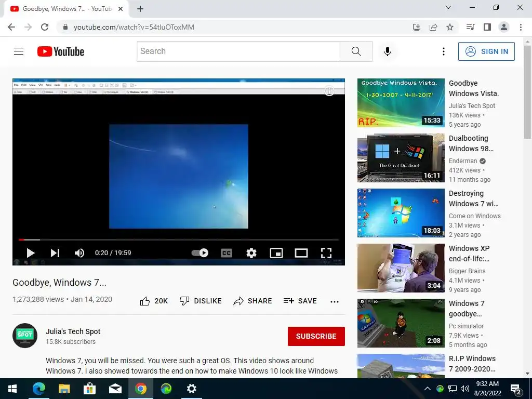Click the video info card icon

click(x=329, y=91)
